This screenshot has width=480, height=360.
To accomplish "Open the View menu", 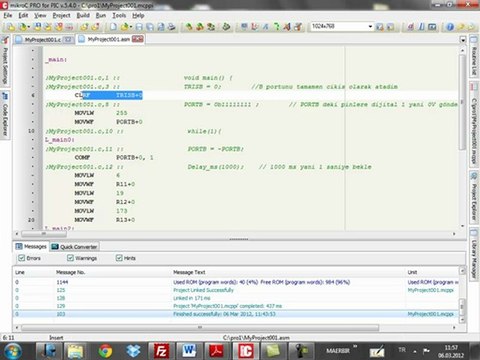I will 40,15.
